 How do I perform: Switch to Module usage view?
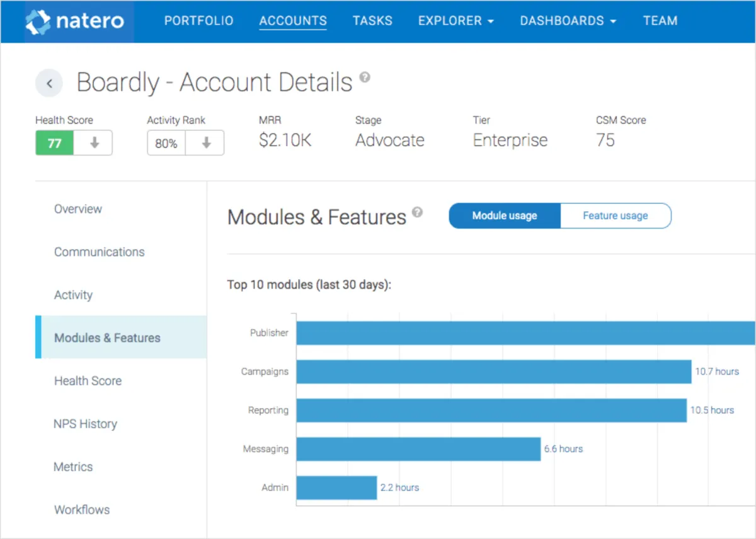(504, 215)
